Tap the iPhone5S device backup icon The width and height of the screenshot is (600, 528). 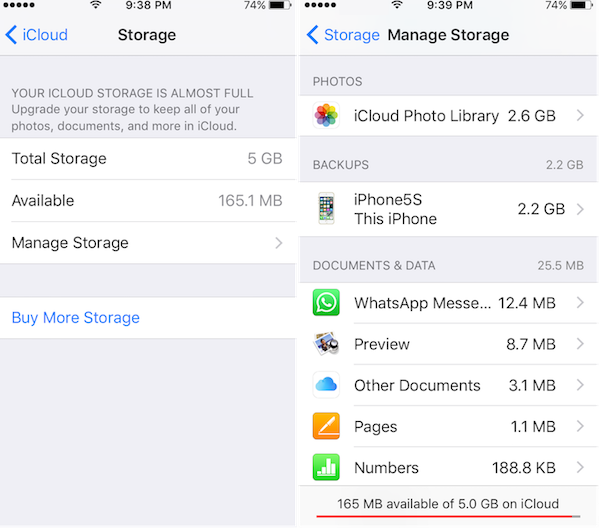point(326,209)
